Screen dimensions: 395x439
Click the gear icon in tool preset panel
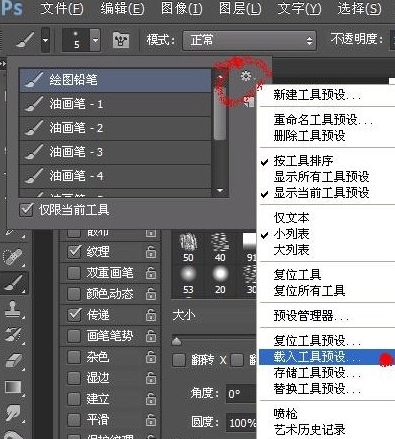[x=246, y=76]
